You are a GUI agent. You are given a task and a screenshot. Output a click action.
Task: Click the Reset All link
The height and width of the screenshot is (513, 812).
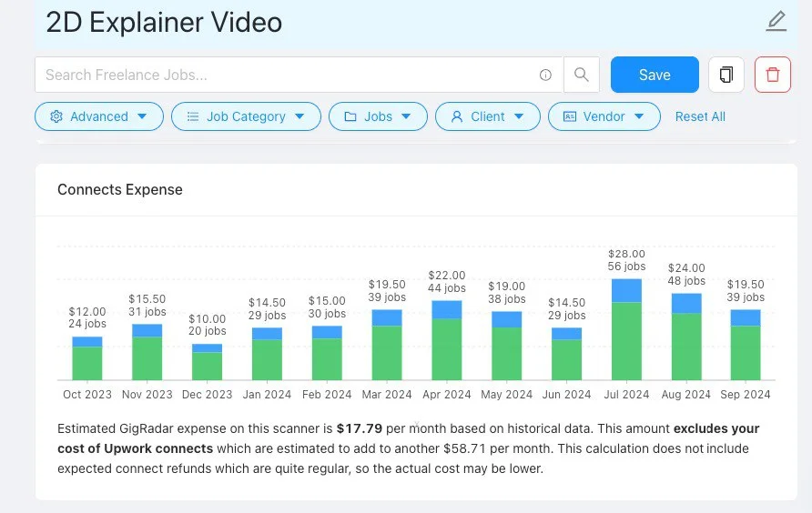tap(700, 116)
